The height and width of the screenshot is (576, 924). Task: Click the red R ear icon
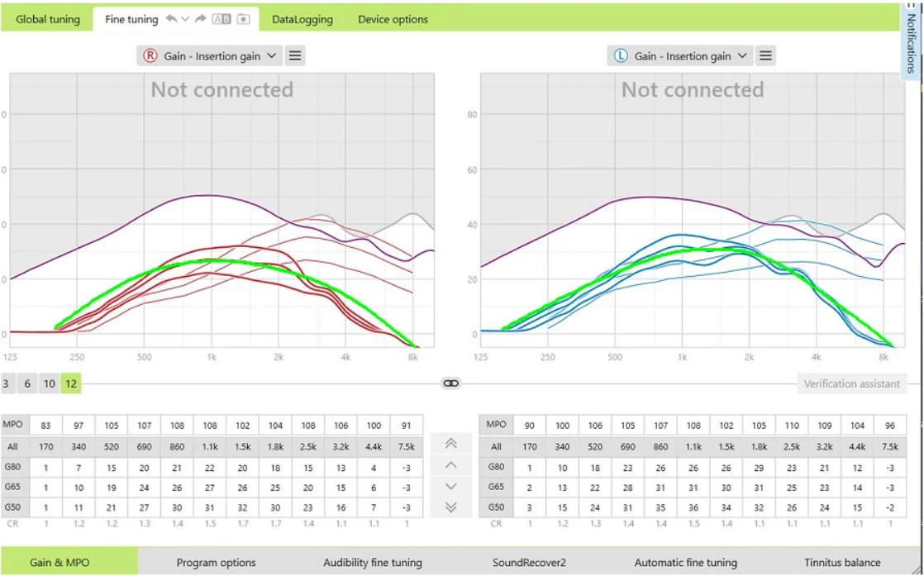[x=150, y=56]
